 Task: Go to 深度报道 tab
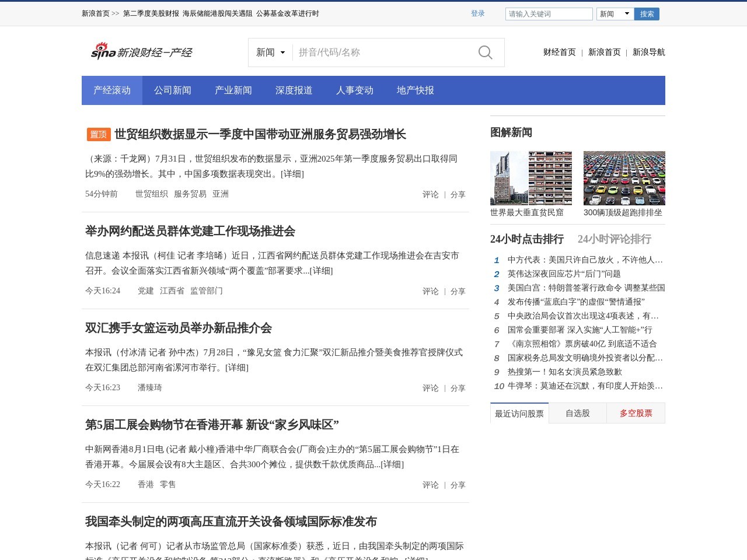click(x=294, y=90)
